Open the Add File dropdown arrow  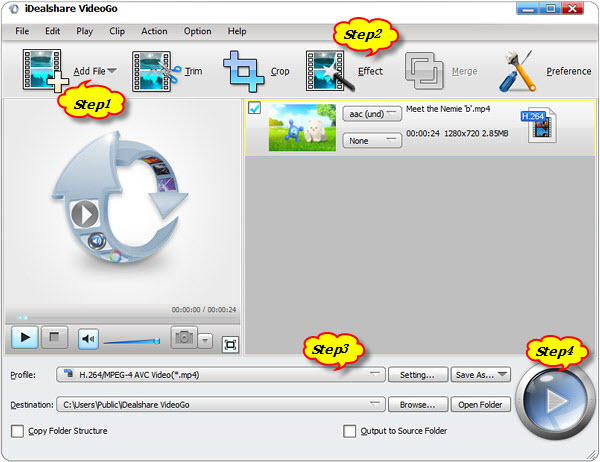point(112,71)
